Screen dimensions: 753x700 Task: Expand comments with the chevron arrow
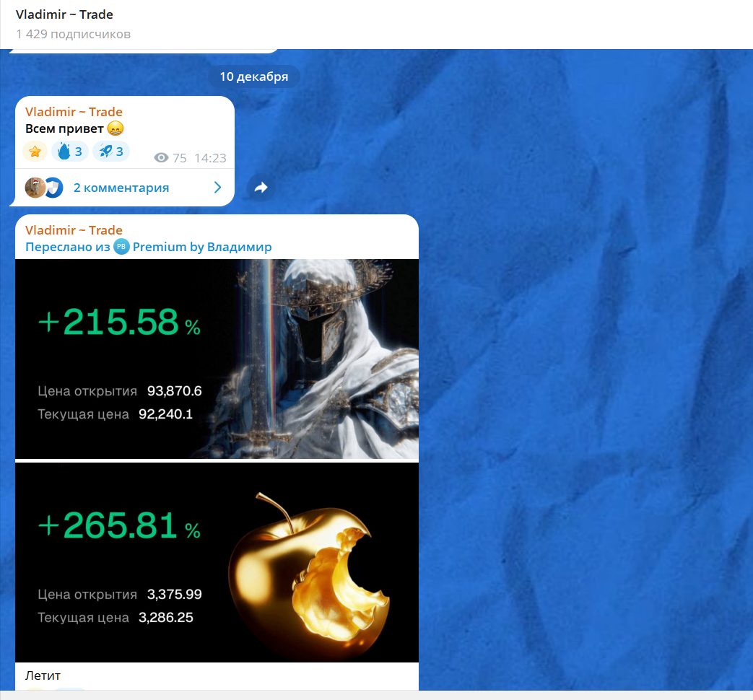pyautogui.click(x=217, y=187)
